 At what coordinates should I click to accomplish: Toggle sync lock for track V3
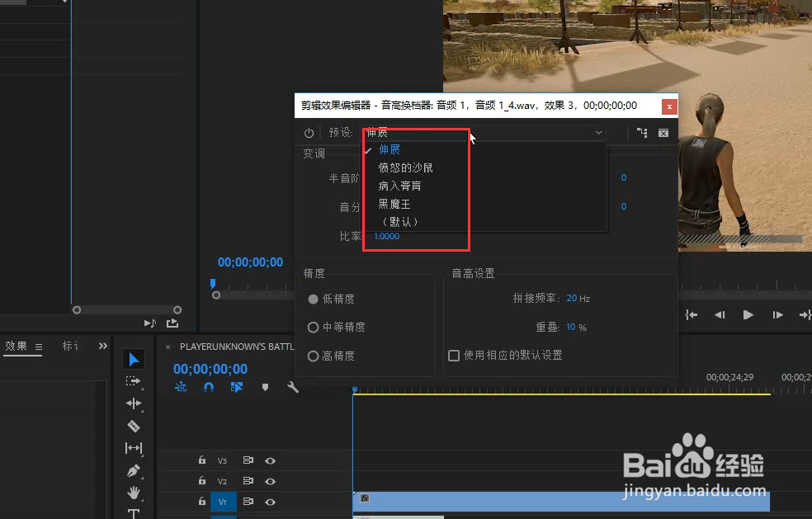[x=248, y=460]
